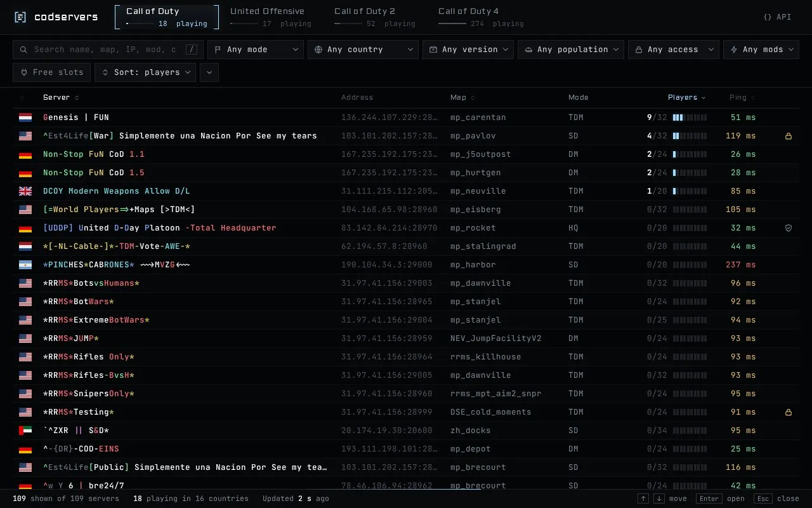The image size is (812, 508).
Task: Click the Argentina flag on PINCHES CABRONES row
Action: (x=25, y=265)
